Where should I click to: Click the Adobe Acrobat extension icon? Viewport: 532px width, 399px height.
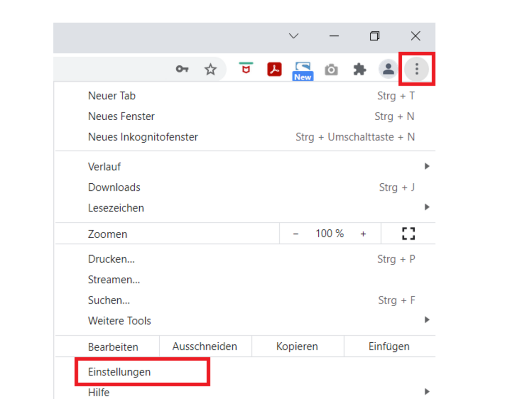click(x=274, y=69)
